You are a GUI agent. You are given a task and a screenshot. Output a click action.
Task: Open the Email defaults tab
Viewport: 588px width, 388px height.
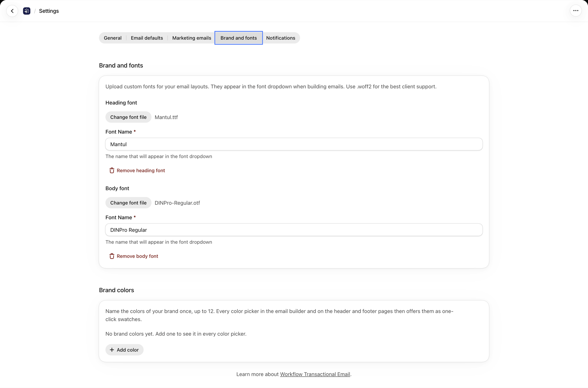click(x=147, y=38)
